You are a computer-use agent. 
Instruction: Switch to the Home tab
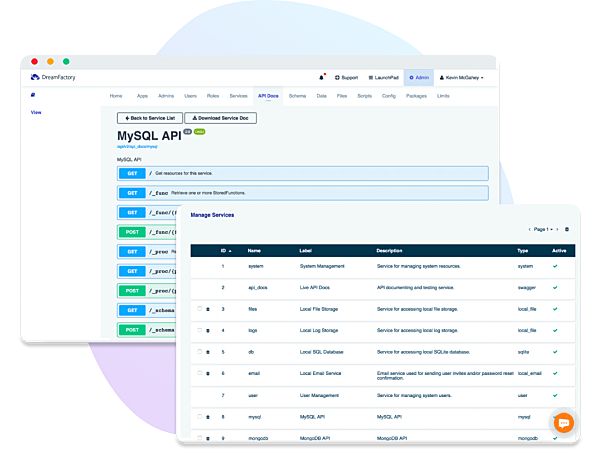click(116, 96)
